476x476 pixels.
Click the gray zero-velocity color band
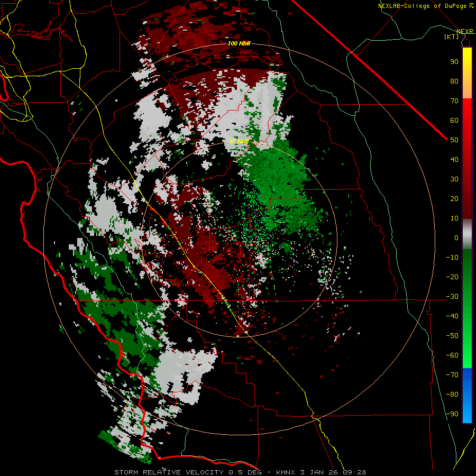pos(467,234)
